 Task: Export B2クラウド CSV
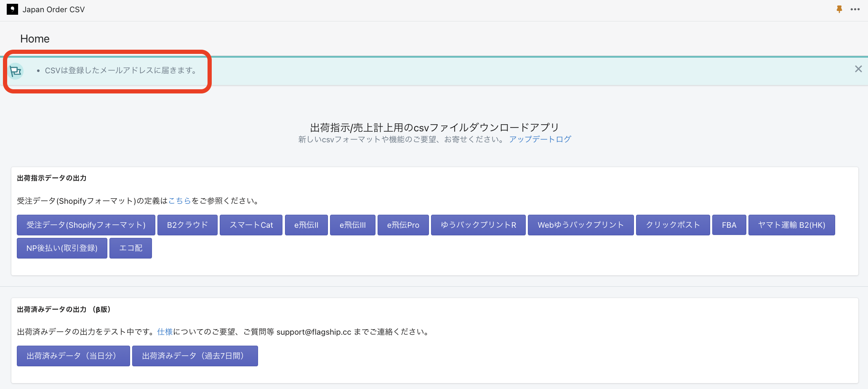point(187,225)
